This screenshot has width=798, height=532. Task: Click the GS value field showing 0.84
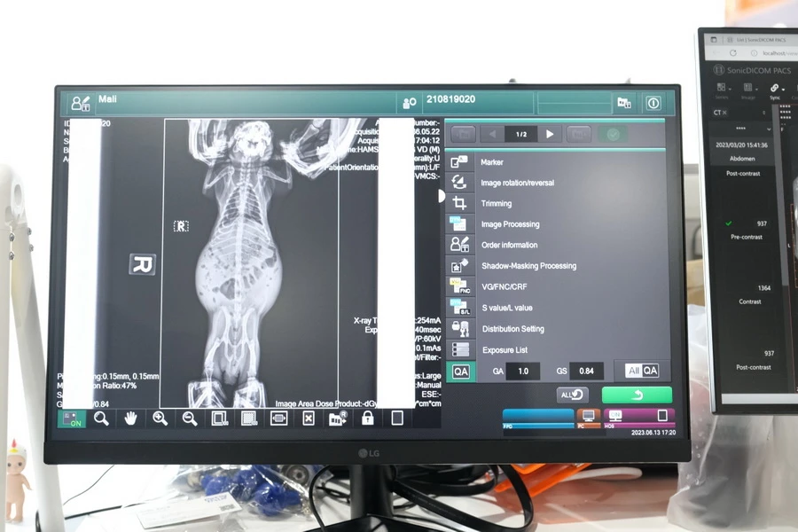point(586,372)
